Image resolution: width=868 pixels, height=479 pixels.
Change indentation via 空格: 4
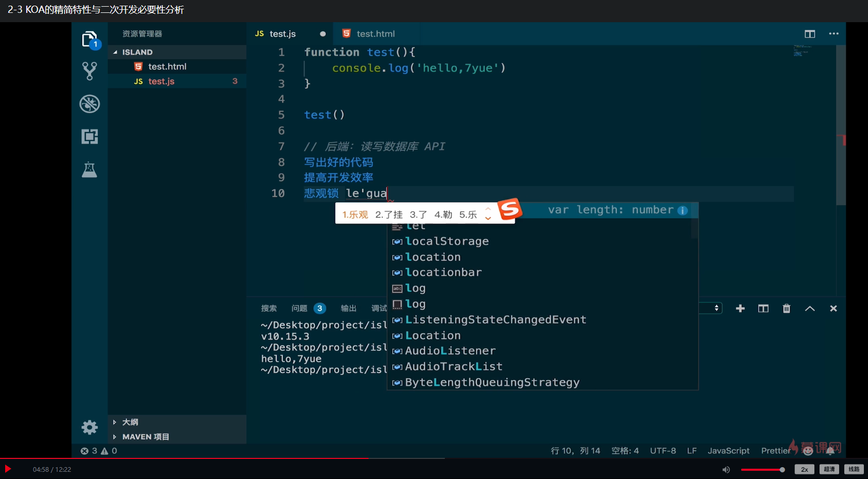tap(625, 451)
